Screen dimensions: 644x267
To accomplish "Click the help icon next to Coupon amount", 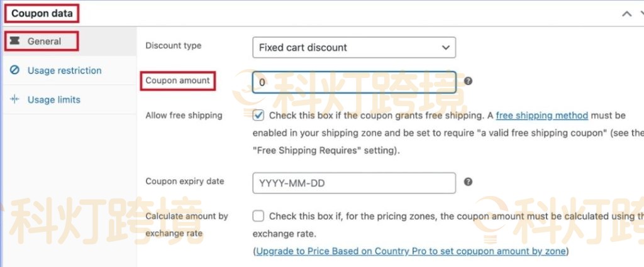I will click(468, 81).
